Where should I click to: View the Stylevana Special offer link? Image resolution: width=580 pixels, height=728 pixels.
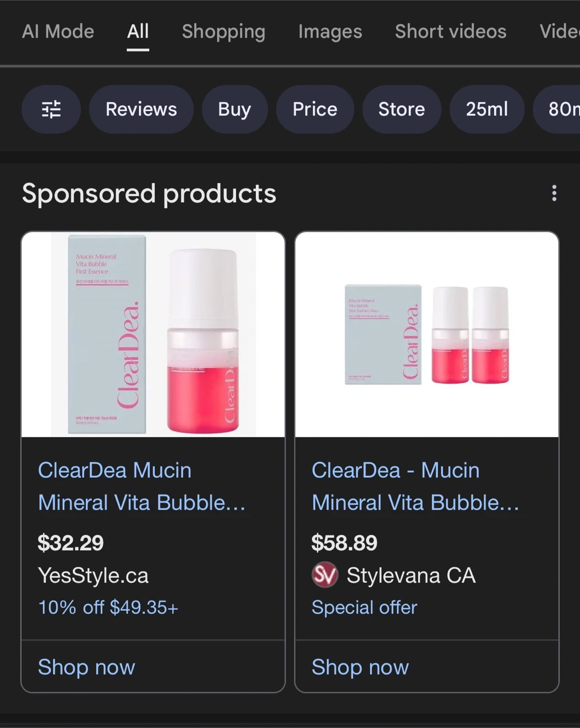pos(364,607)
